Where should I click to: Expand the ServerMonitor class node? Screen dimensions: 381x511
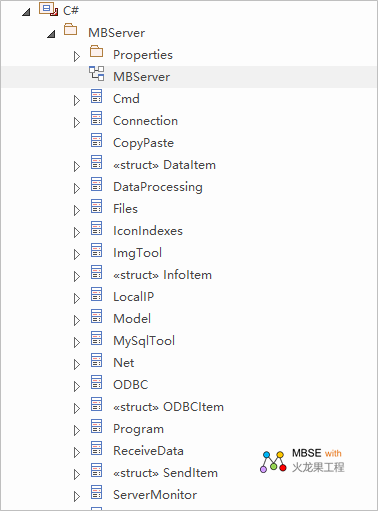77,496
